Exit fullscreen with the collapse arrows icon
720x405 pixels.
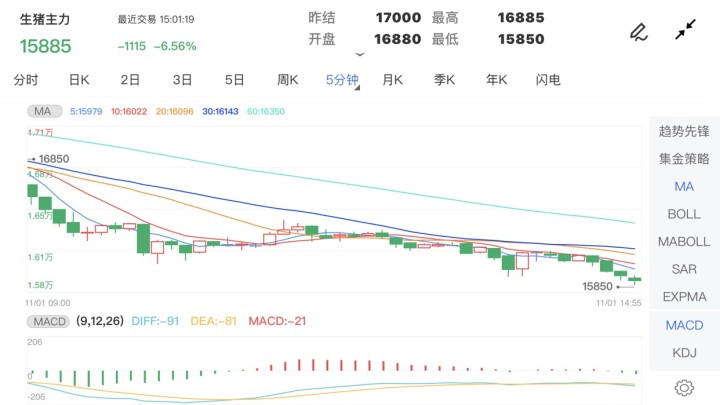(685, 29)
